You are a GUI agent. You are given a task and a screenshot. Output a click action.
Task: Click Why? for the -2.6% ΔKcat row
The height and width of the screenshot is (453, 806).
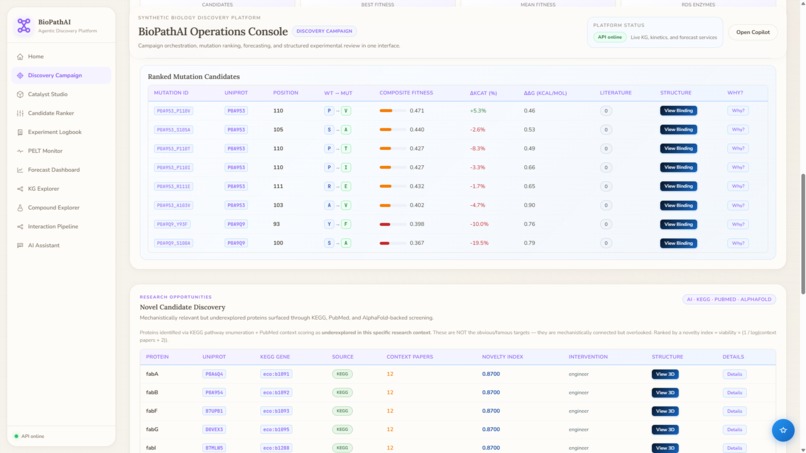pos(738,130)
